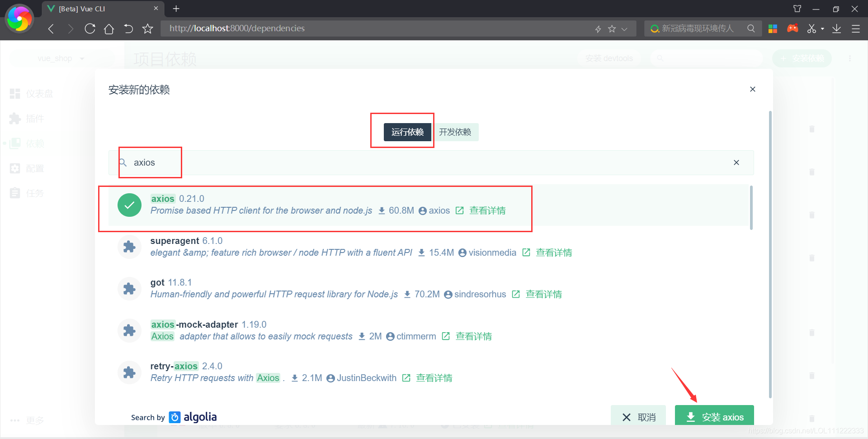Open a new browser tab

pos(176,9)
